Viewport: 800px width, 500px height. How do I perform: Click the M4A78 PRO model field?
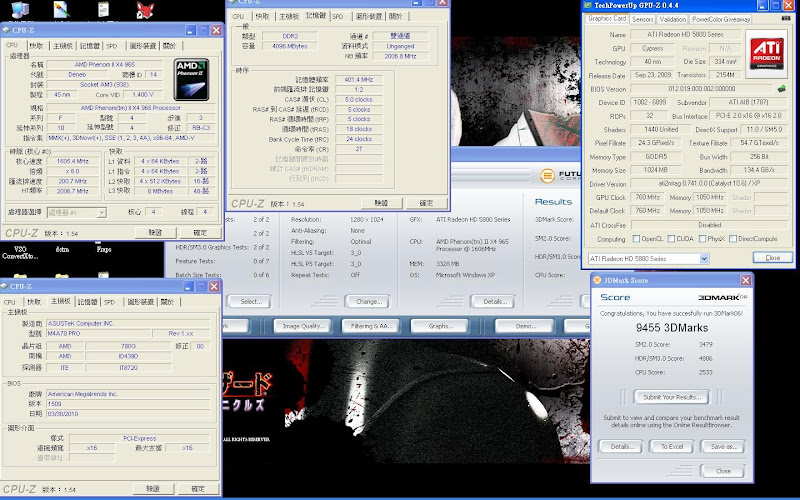[99, 333]
